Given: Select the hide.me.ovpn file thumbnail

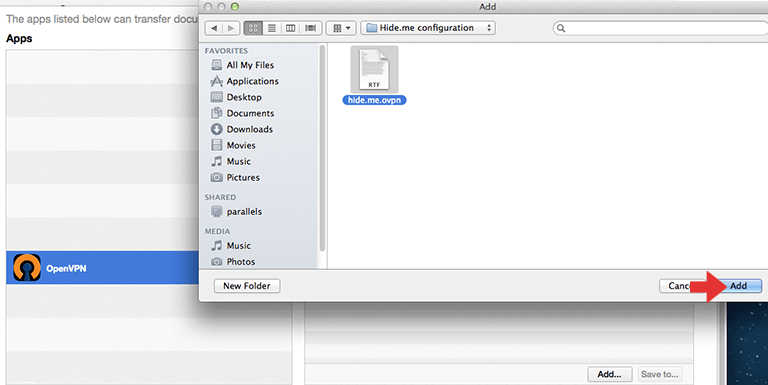Looking at the screenshot, I should point(374,70).
